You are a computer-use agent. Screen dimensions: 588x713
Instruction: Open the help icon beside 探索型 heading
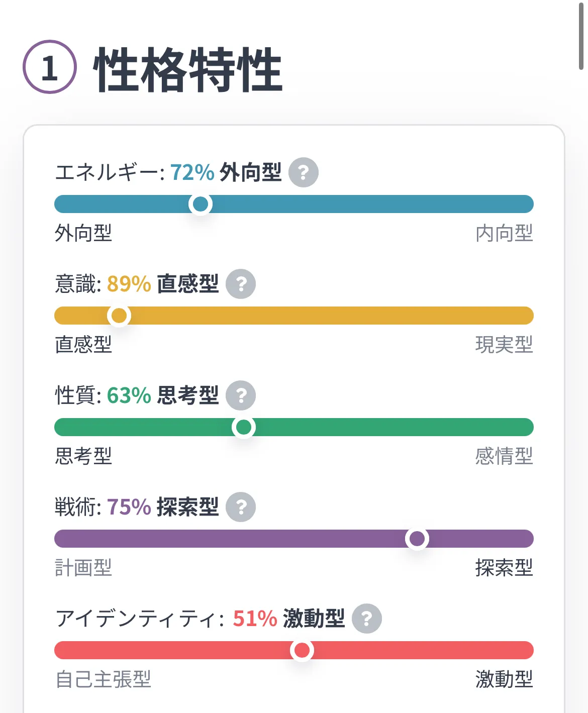tap(241, 507)
